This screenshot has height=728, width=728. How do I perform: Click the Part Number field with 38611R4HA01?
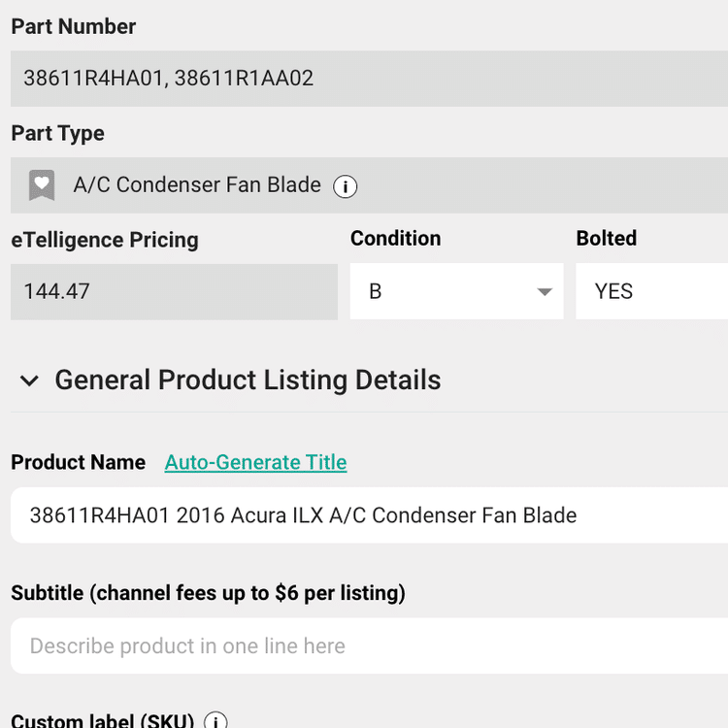(369, 79)
